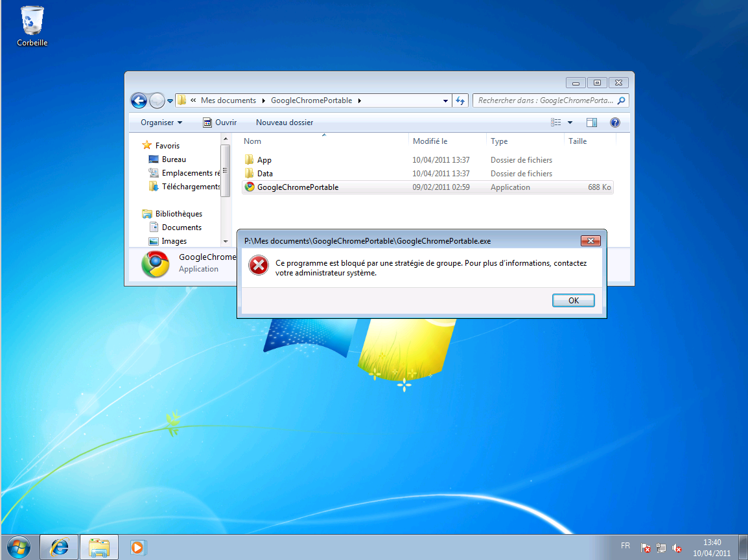
Task: Click the large Chrome icon in details pane
Action: coord(155,264)
